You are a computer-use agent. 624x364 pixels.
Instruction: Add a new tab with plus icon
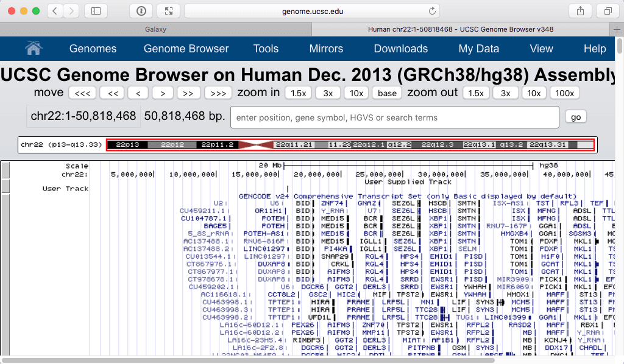point(618,29)
